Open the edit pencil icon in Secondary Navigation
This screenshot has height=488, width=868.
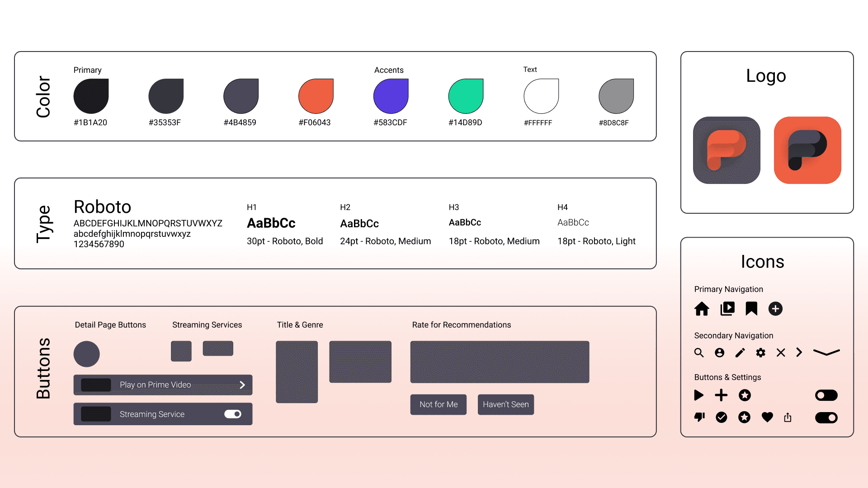click(x=740, y=353)
